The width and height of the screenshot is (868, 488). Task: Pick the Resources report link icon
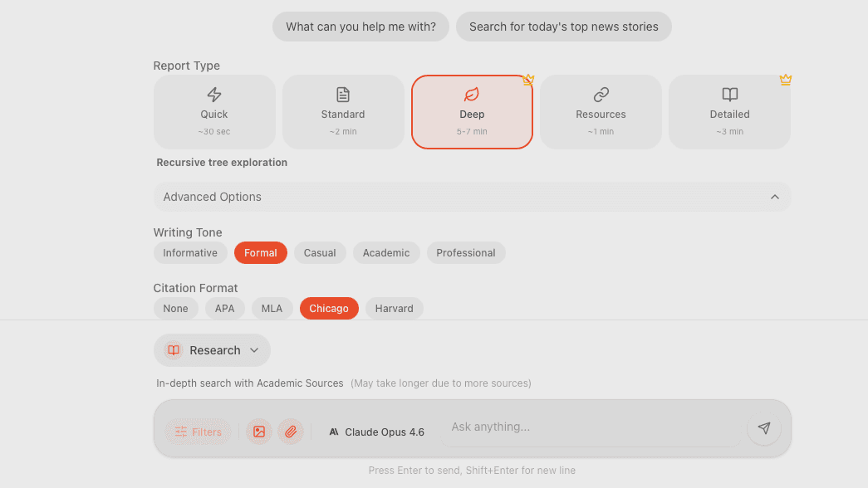coord(601,95)
